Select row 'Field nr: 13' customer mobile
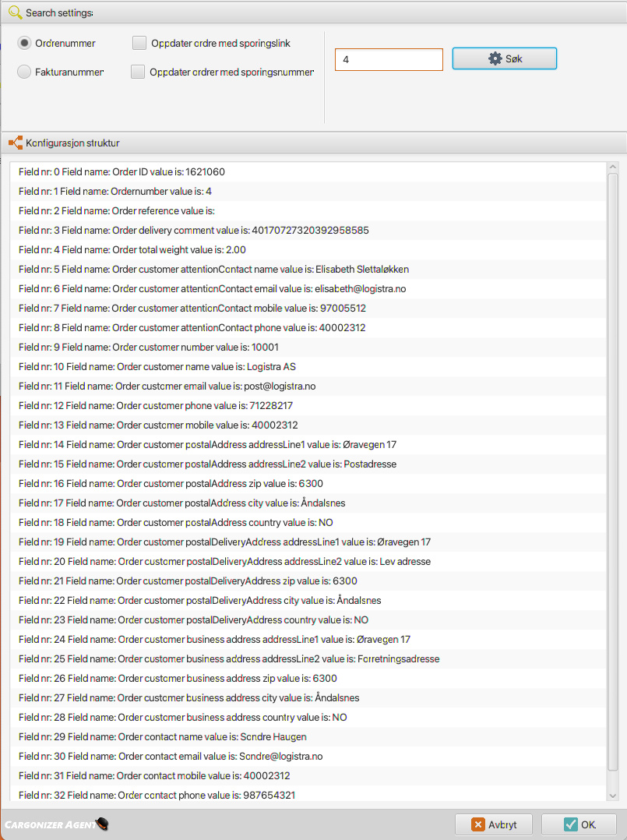This screenshot has height=840, width=627. (308, 425)
